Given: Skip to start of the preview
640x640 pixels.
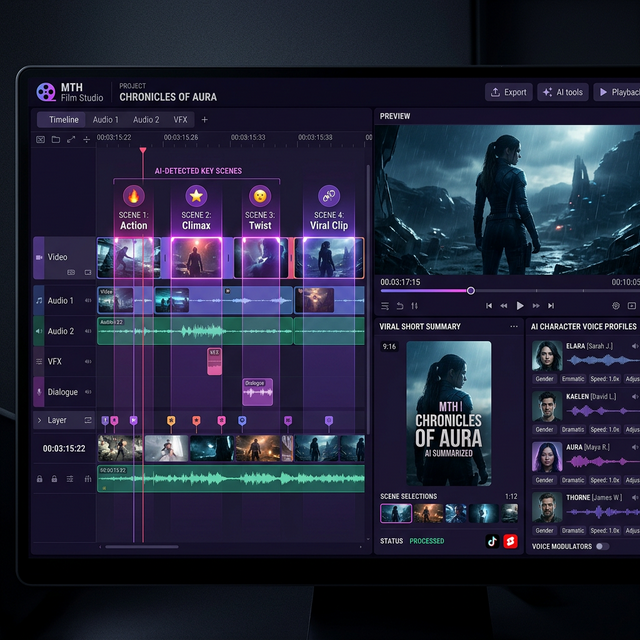Looking at the screenshot, I should tap(489, 306).
